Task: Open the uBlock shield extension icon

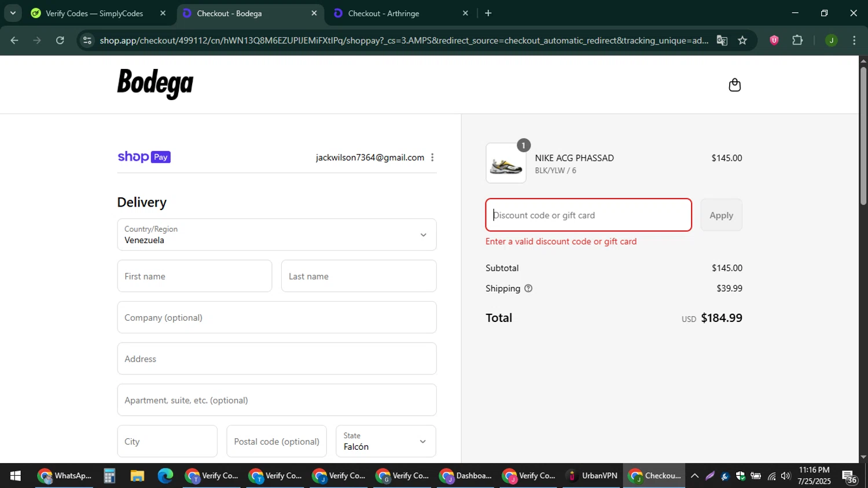Action: click(x=774, y=40)
